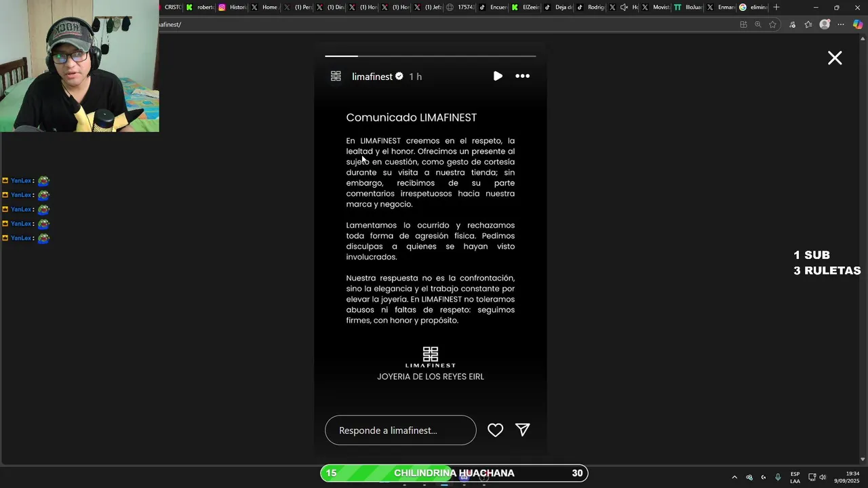Open the favorites list icon
The height and width of the screenshot is (488, 868).
808,24
